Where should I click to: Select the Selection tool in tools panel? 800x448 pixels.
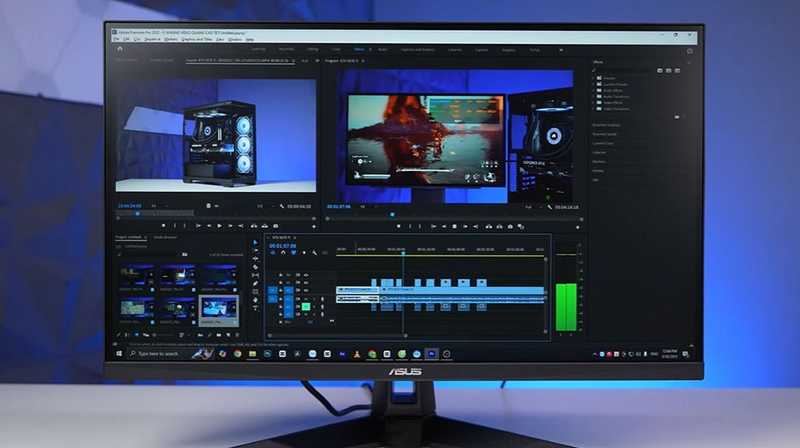point(256,243)
